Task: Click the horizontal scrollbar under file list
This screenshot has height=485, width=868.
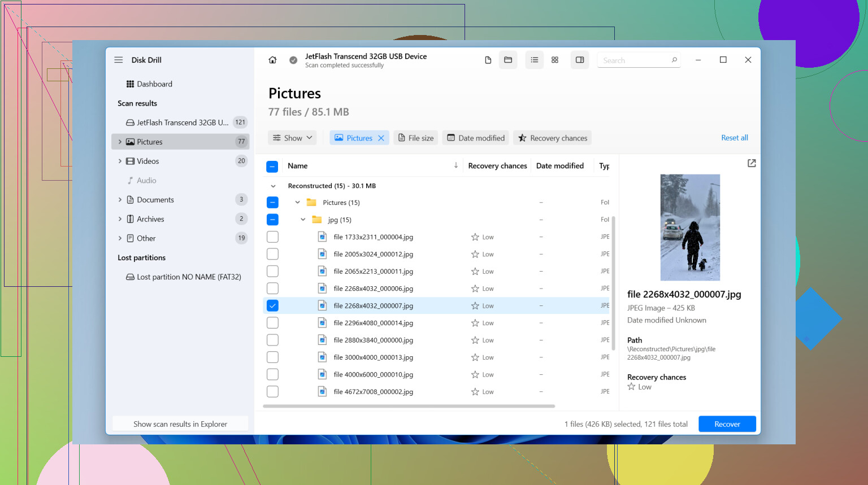Action: pyautogui.click(x=409, y=406)
